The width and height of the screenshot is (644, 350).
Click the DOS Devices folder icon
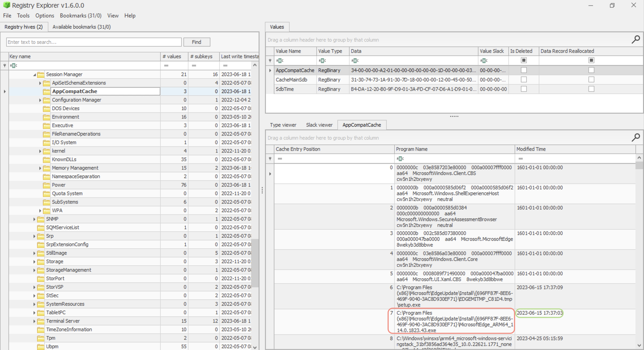pos(47,109)
